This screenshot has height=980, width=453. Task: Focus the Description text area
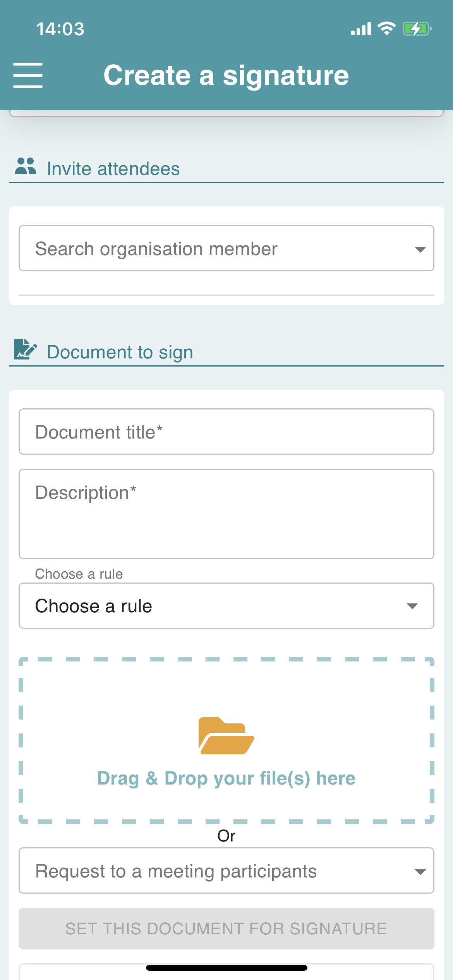click(226, 514)
